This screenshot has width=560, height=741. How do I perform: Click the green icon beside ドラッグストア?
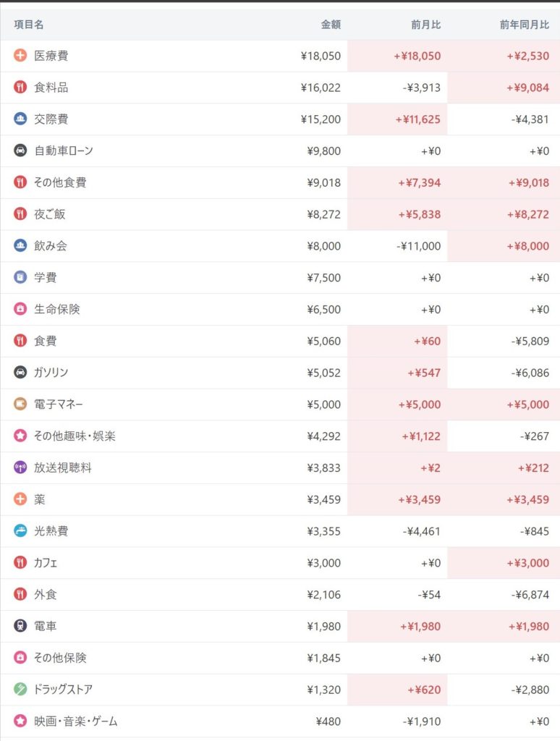point(20,690)
